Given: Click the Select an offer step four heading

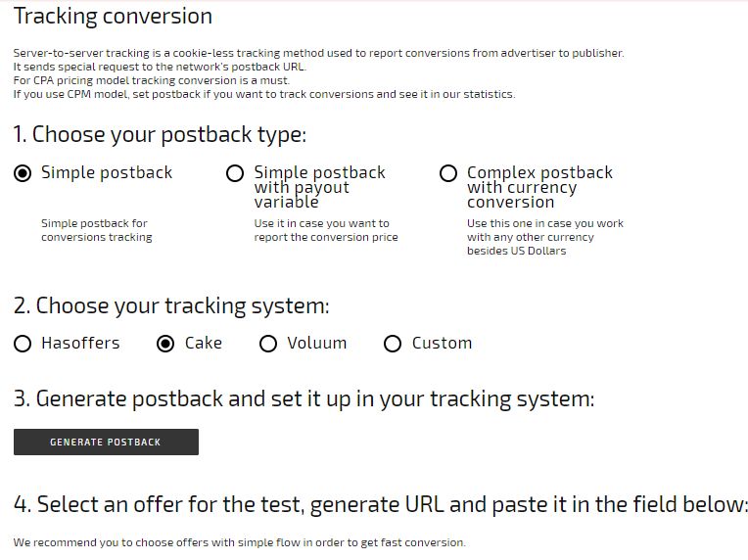Looking at the screenshot, I should (380, 504).
